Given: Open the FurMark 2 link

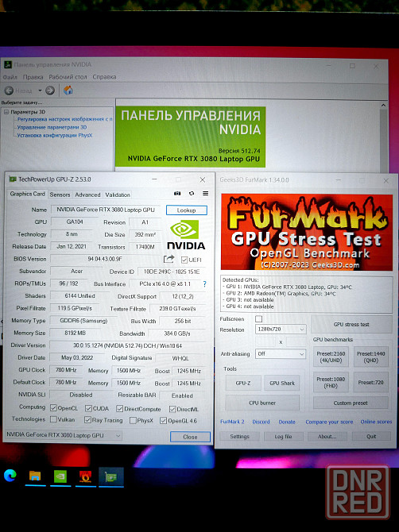Looking at the screenshot, I should point(232,422).
